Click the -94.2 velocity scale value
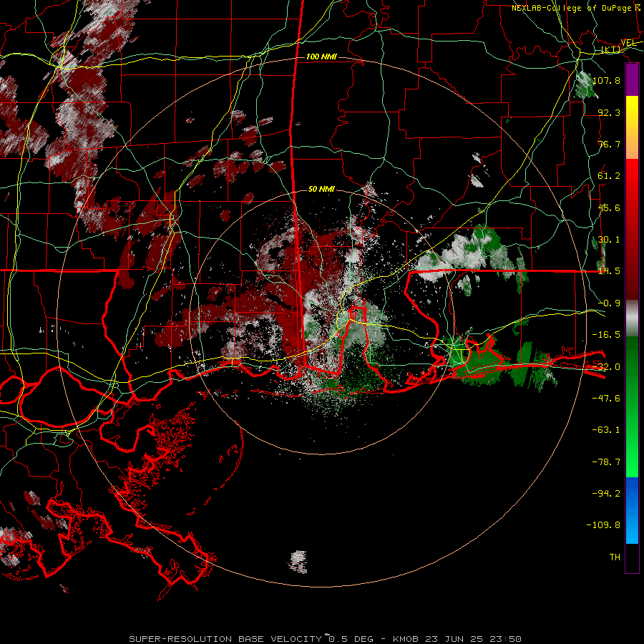This screenshot has height=644, width=644. (606, 494)
